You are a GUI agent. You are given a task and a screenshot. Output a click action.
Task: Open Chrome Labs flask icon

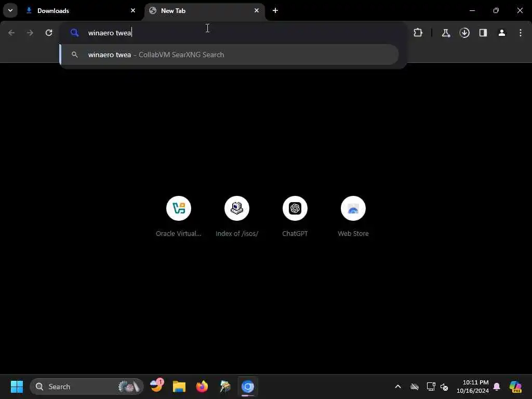click(x=445, y=33)
